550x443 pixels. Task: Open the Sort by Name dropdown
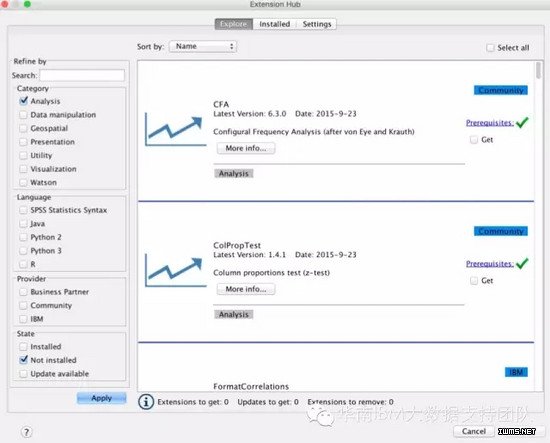(x=203, y=46)
